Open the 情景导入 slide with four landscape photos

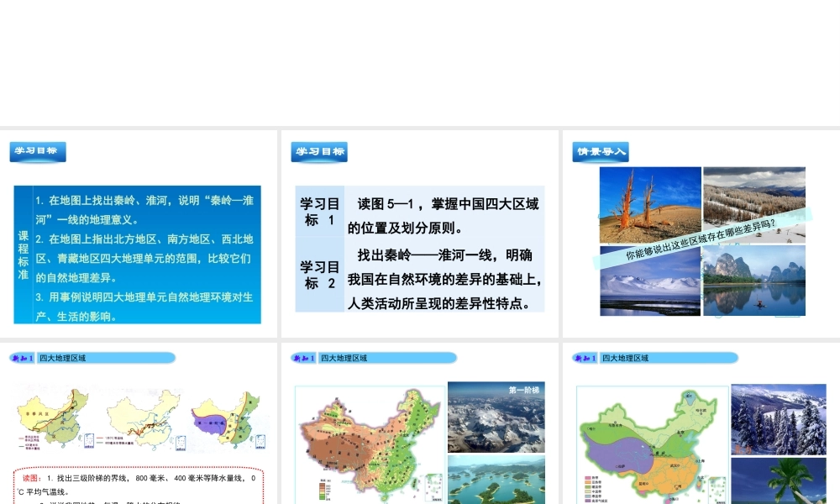(701, 234)
